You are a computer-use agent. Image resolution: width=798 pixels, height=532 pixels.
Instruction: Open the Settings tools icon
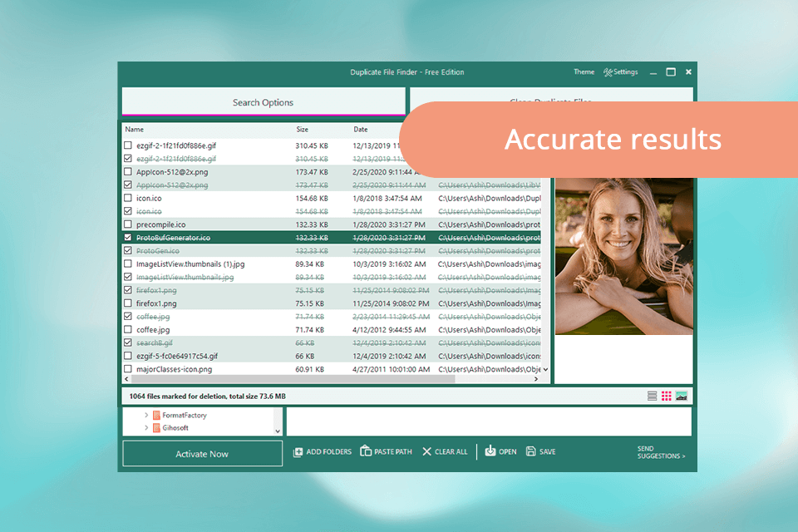(x=608, y=72)
